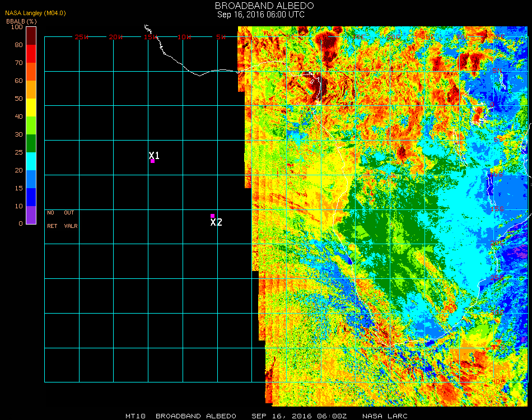This screenshot has width=532, height=420.
Task: Click the deep blue 10–15% legend swatch
Action: coord(31,197)
